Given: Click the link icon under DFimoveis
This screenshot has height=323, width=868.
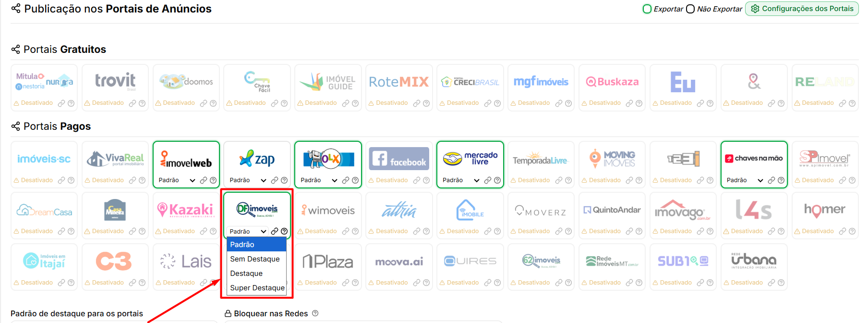Looking at the screenshot, I should 275,231.
